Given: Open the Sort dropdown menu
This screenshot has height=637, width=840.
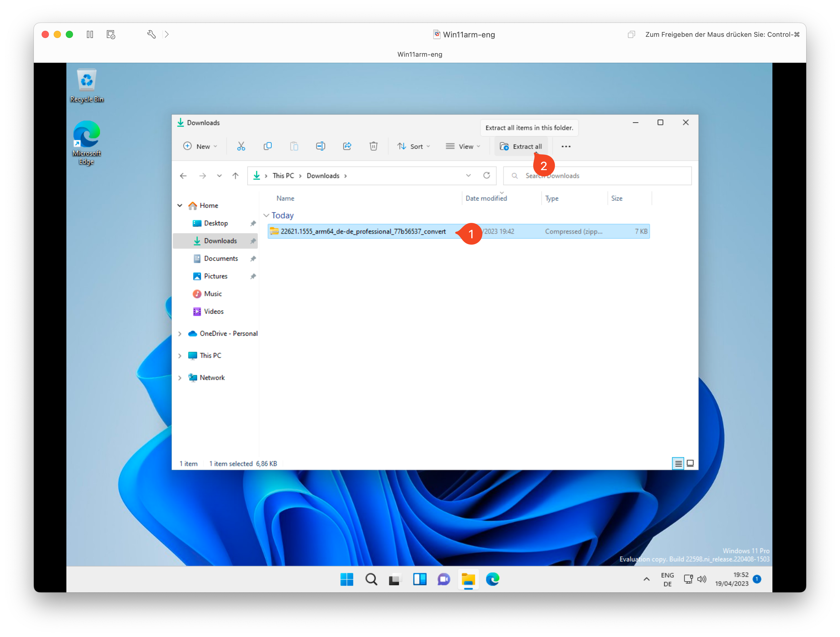Looking at the screenshot, I should [x=414, y=147].
